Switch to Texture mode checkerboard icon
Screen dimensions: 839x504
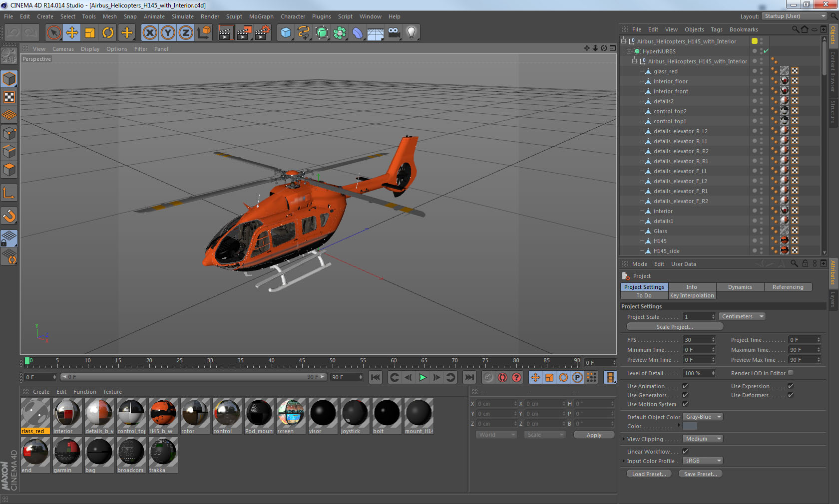click(x=9, y=97)
